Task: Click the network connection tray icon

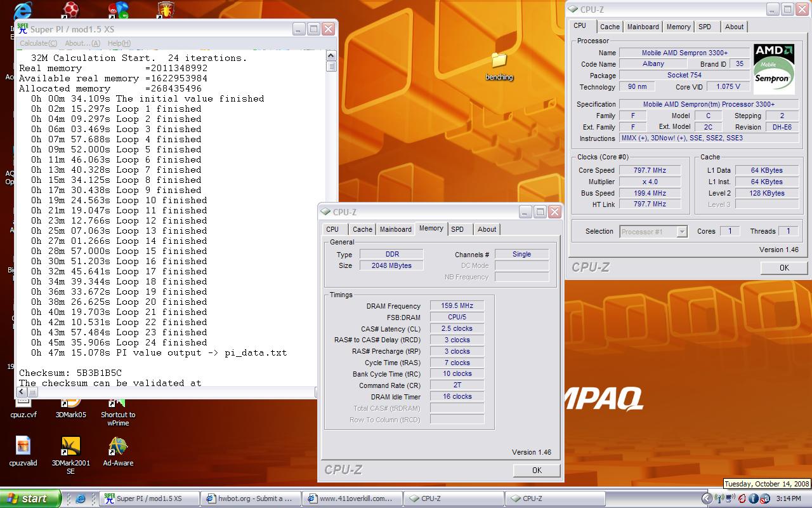Action: [730, 498]
